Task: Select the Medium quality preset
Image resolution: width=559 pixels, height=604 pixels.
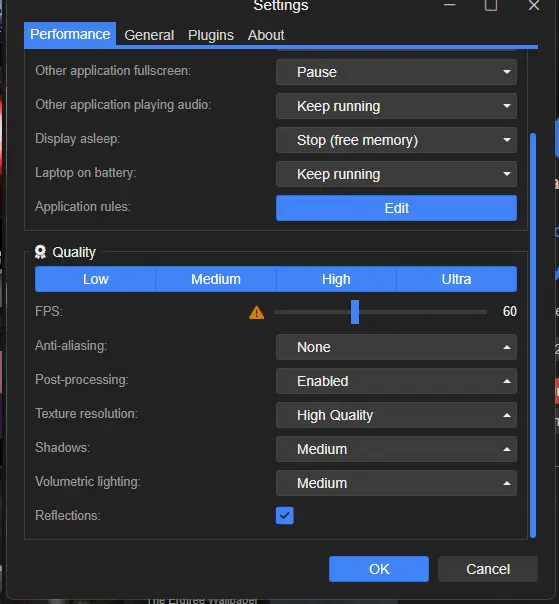Action: click(x=216, y=279)
